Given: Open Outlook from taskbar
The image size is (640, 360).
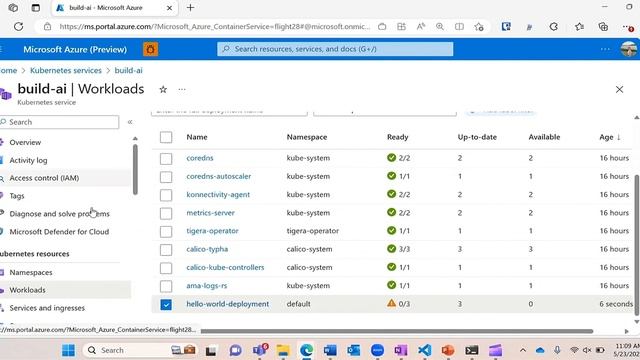Looking at the screenshot, I should [353, 350].
